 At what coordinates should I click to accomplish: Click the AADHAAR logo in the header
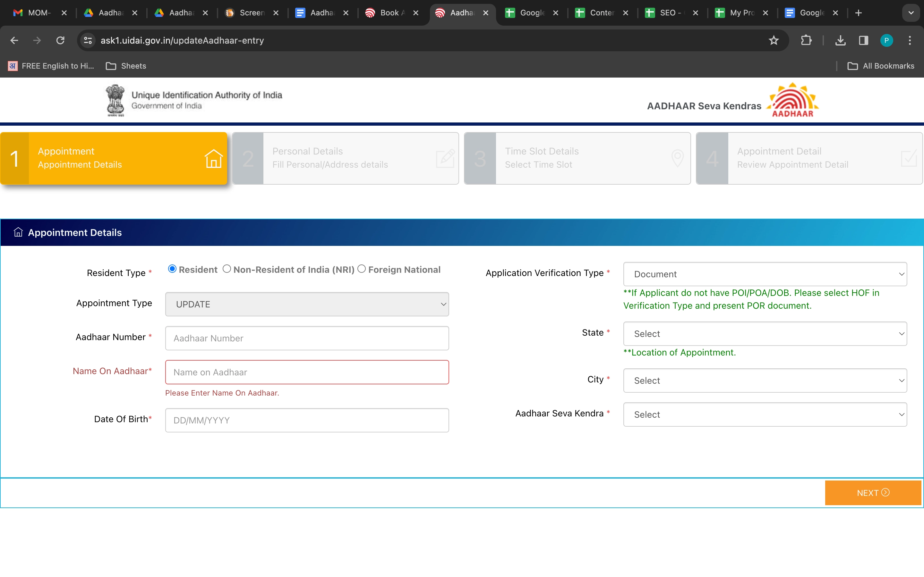(793, 100)
